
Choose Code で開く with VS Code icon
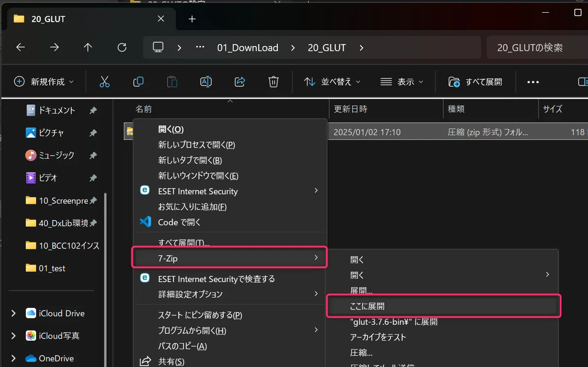click(x=230, y=222)
